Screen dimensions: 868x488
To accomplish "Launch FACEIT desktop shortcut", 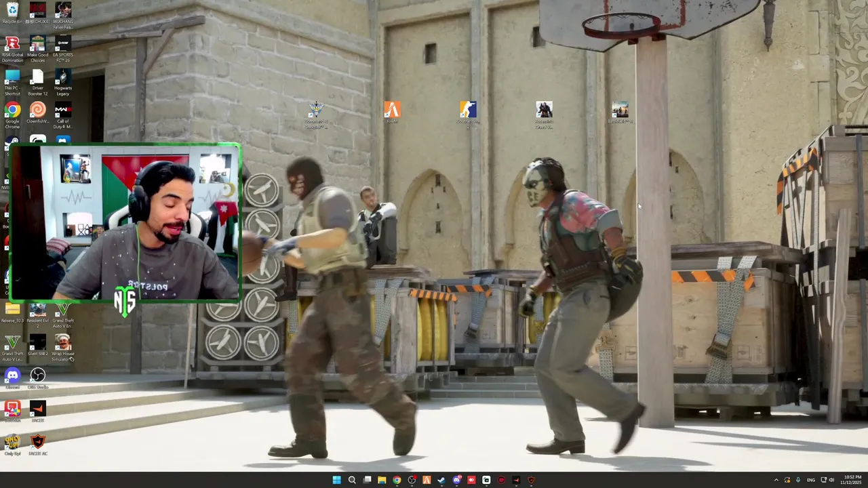I will 37,411.
